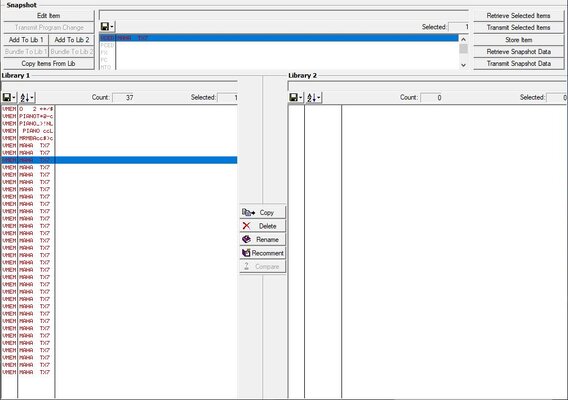Click Add To Lib 1 button
This screenshot has width=568, height=400.
[x=26, y=39]
